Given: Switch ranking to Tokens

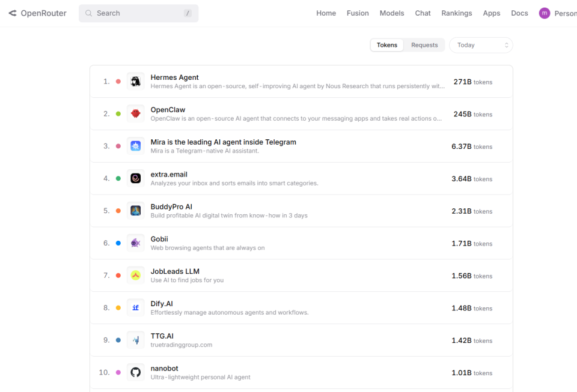Looking at the screenshot, I should (x=386, y=45).
